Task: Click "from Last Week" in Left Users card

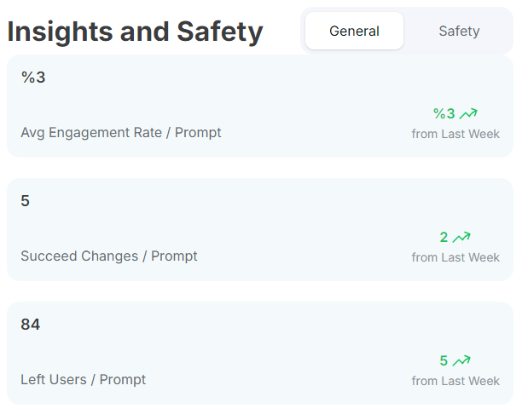Action: tap(455, 381)
